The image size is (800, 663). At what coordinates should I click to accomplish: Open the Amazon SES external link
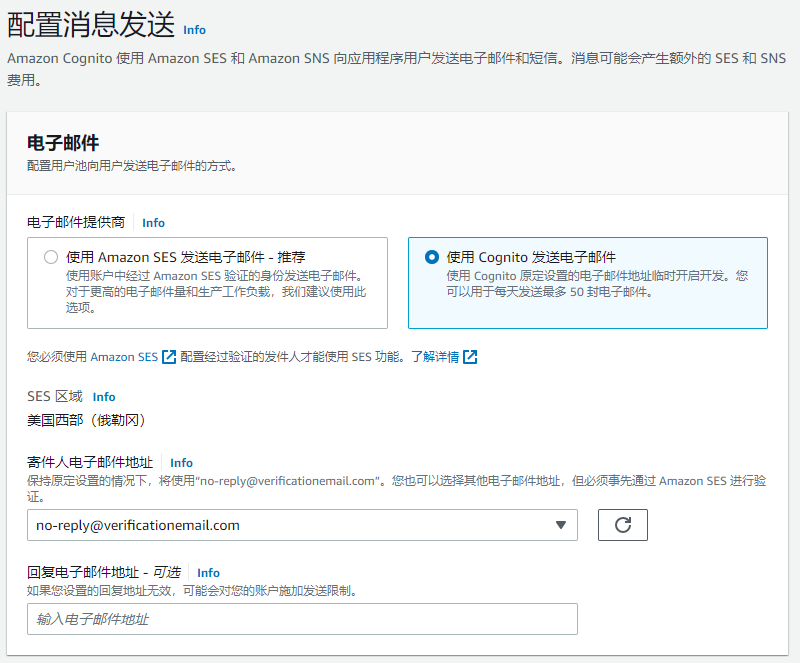pyautogui.click(x=124, y=357)
